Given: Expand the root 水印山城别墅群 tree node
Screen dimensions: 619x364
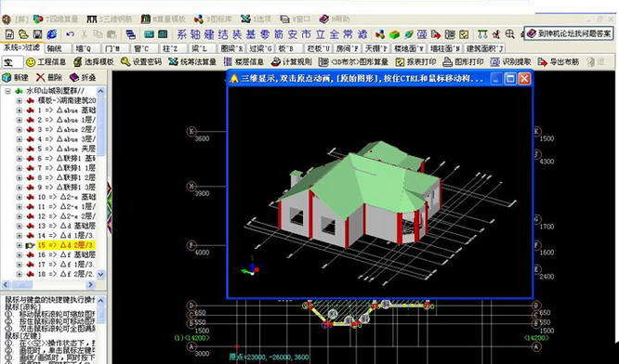Looking at the screenshot, I should pyautogui.click(x=7, y=91).
